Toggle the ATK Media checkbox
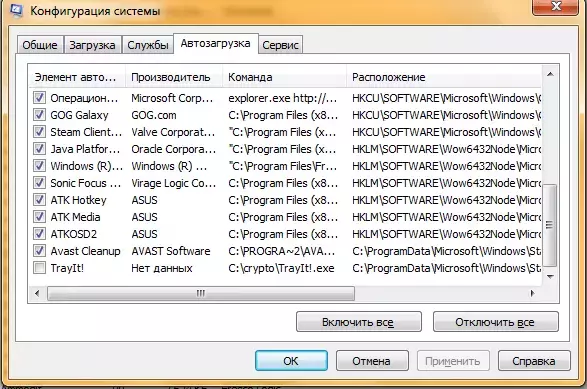587x389 pixels. click(x=39, y=217)
